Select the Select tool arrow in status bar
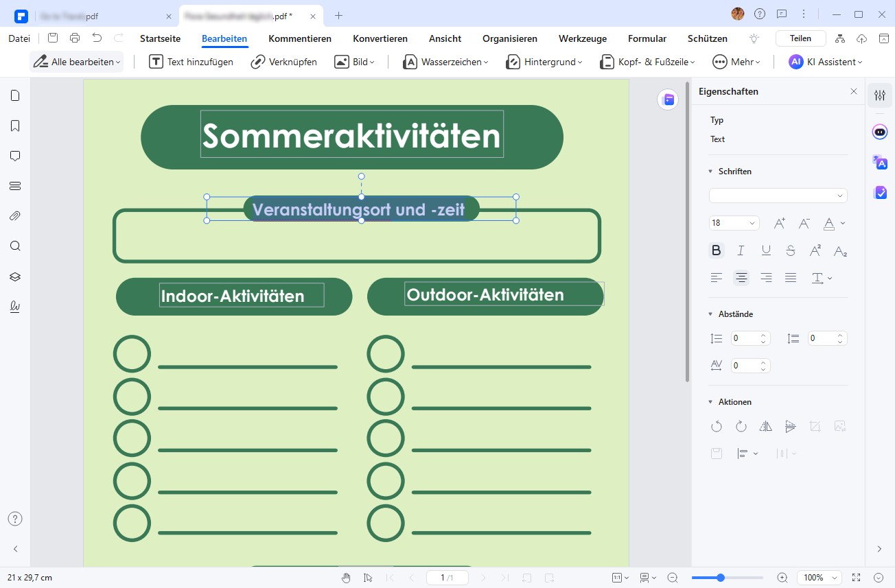895x588 pixels. click(368, 578)
